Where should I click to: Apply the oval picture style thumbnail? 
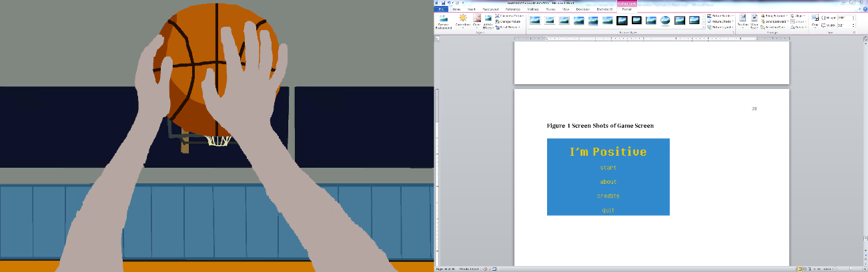pos(665,21)
